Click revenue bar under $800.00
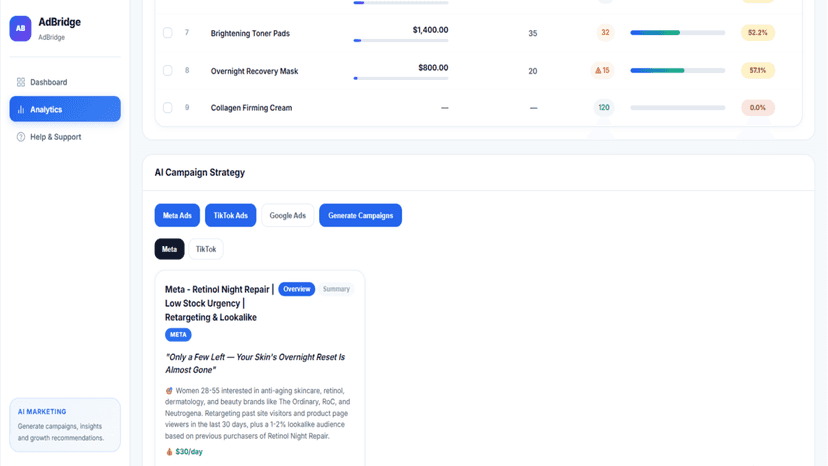The image size is (828, 466). (x=401, y=78)
